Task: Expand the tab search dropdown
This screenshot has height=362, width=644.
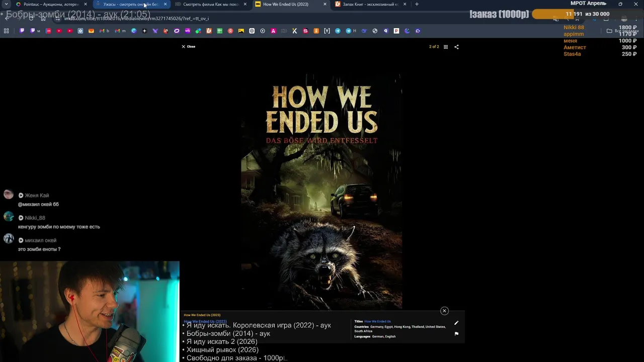Action: 6,4
